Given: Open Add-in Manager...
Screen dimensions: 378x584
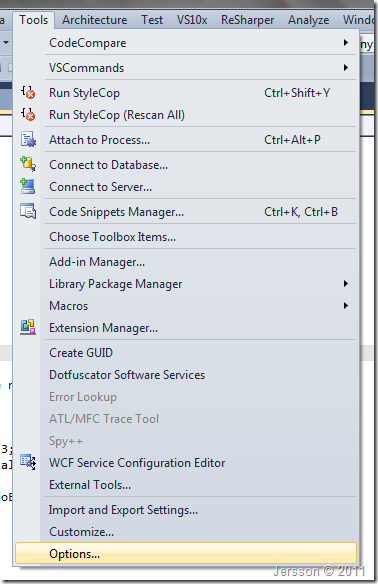Looking at the screenshot, I should [186, 262].
